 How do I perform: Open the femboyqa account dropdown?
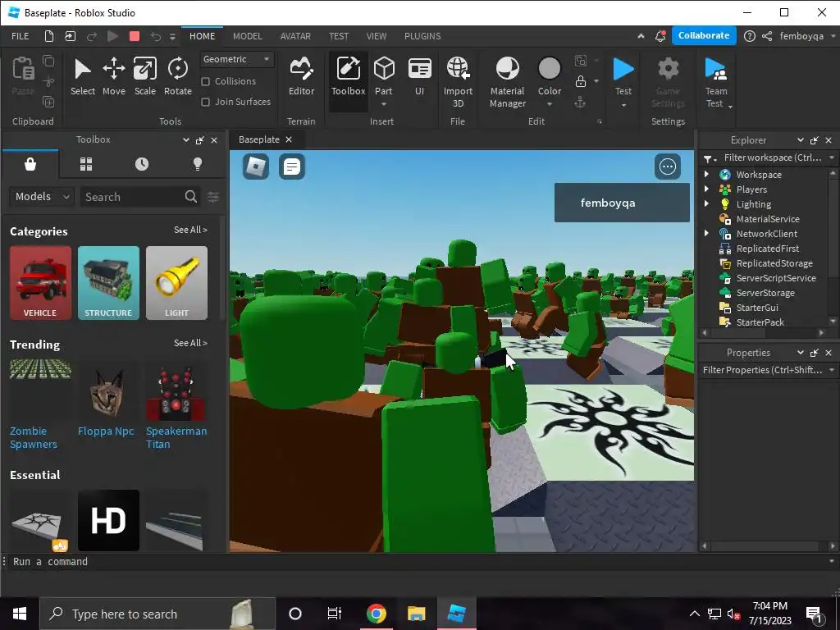[x=833, y=36]
